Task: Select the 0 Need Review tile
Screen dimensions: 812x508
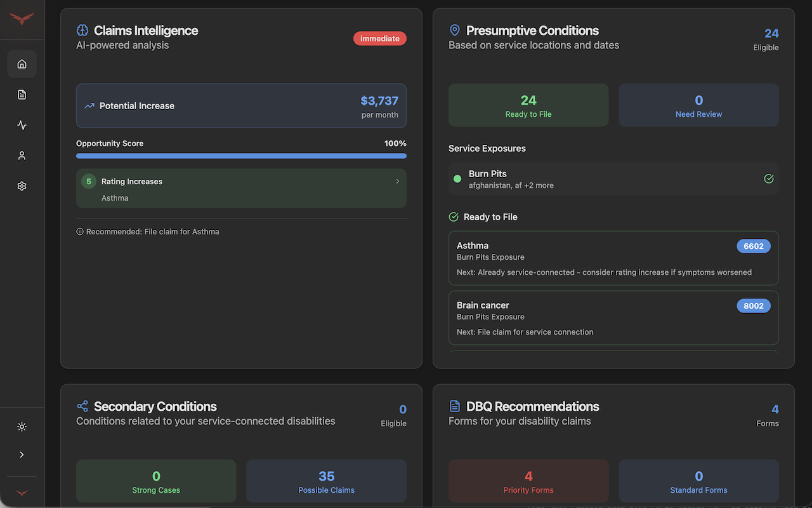Action: [x=698, y=105]
